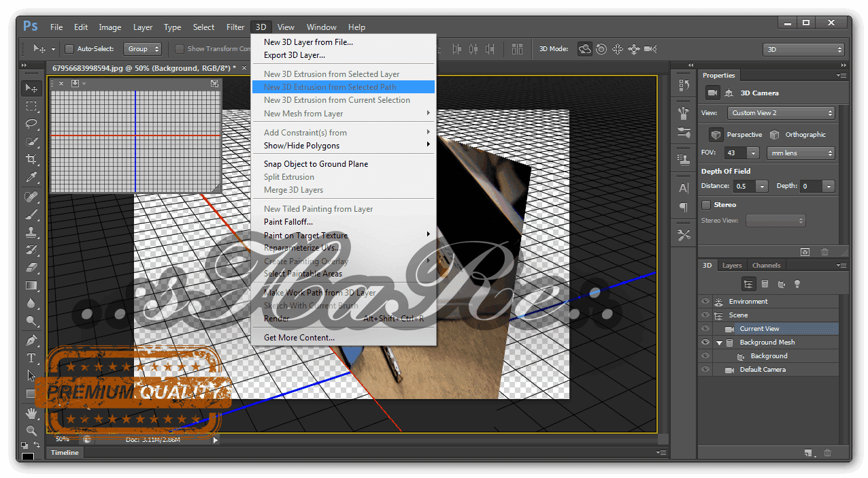Choose New 3D Layer from File
Viewport: 868px width, 478px height.
[344, 42]
